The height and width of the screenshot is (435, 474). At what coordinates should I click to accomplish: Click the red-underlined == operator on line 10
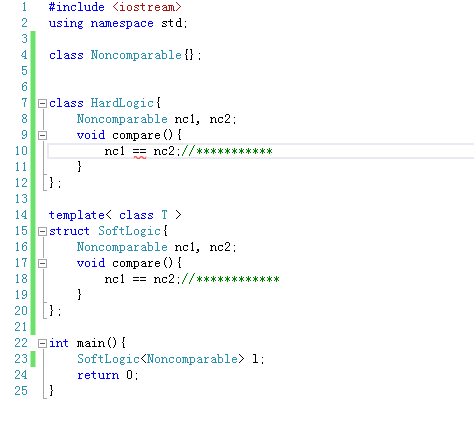(139, 152)
